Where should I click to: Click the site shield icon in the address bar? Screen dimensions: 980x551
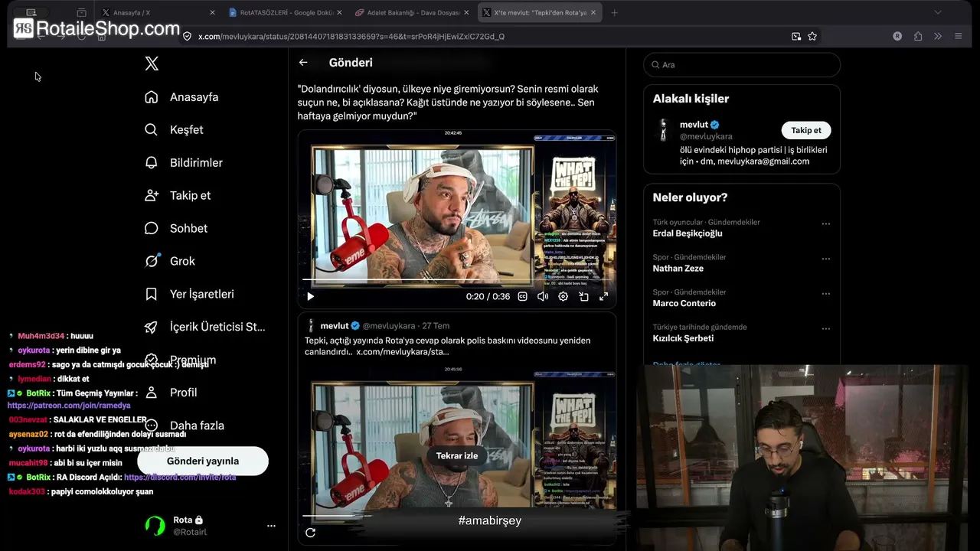click(187, 36)
